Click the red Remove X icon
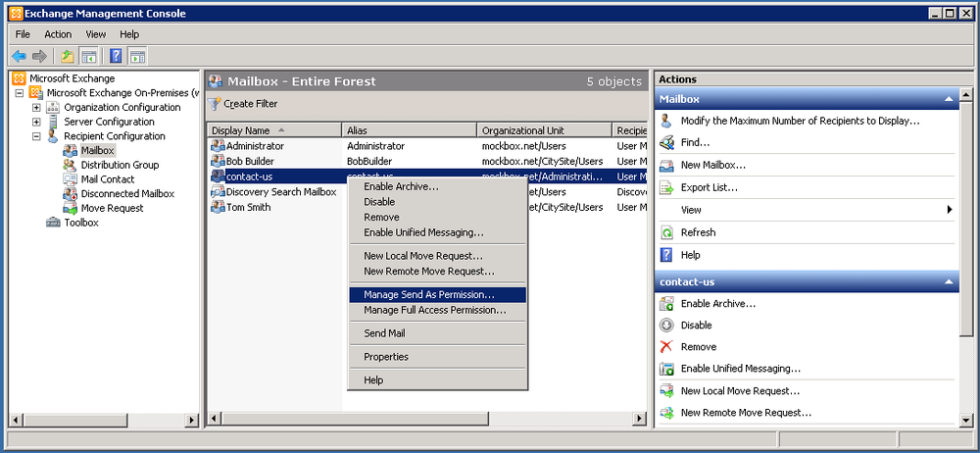The height and width of the screenshot is (453, 980). pyautogui.click(x=666, y=347)
